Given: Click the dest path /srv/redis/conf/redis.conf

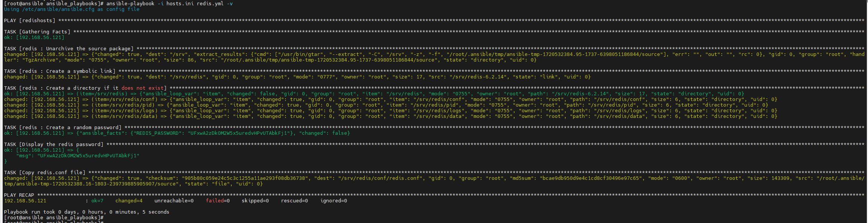Looking at the screenshot, I should 380,178.
